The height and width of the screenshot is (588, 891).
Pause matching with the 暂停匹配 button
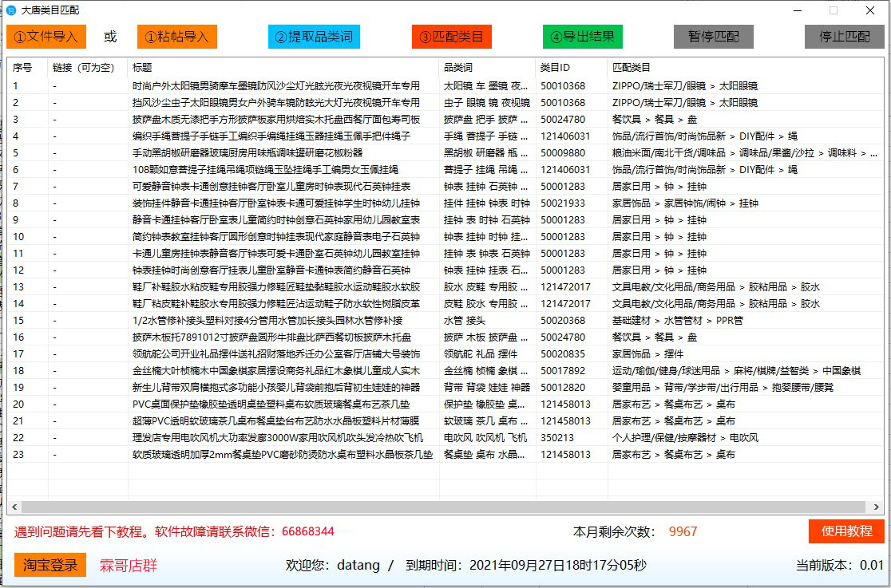713,37
